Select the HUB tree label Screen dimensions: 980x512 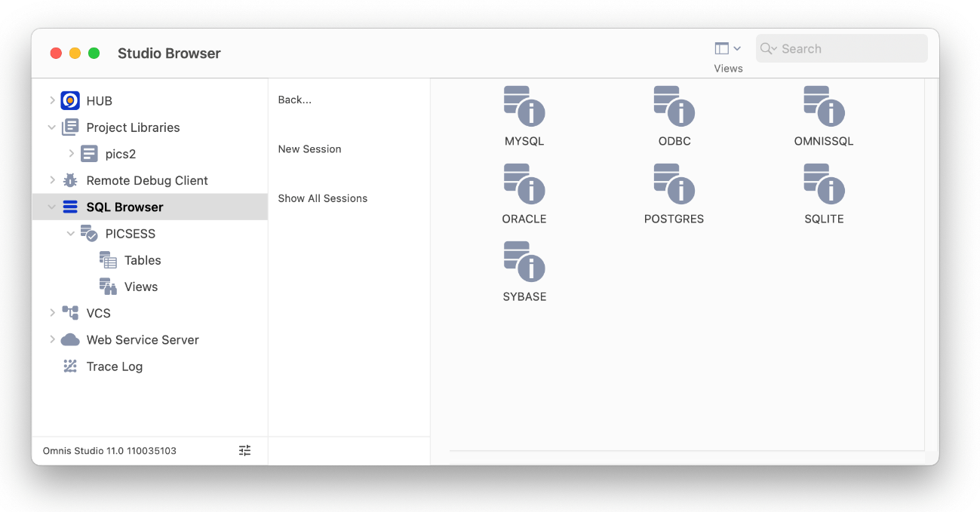(99, 100)
